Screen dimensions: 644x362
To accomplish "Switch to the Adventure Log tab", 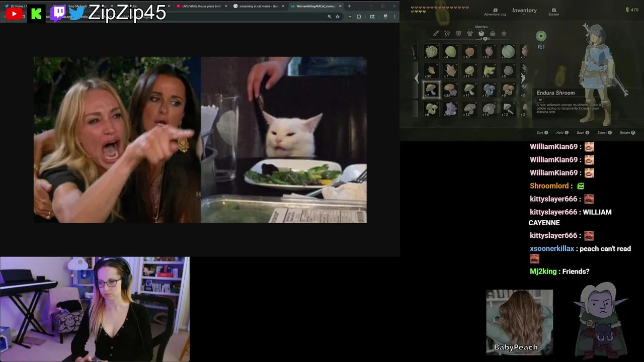I will pos(495,12).
